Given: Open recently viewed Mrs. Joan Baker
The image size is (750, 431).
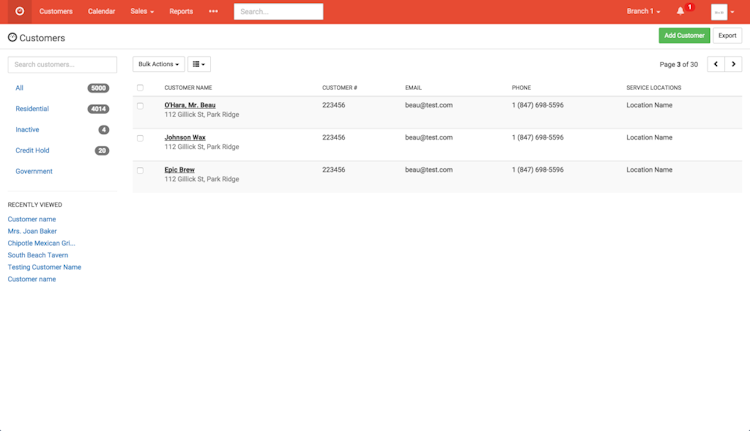Looking at the screenshot, I should click(x=32, y=231).
